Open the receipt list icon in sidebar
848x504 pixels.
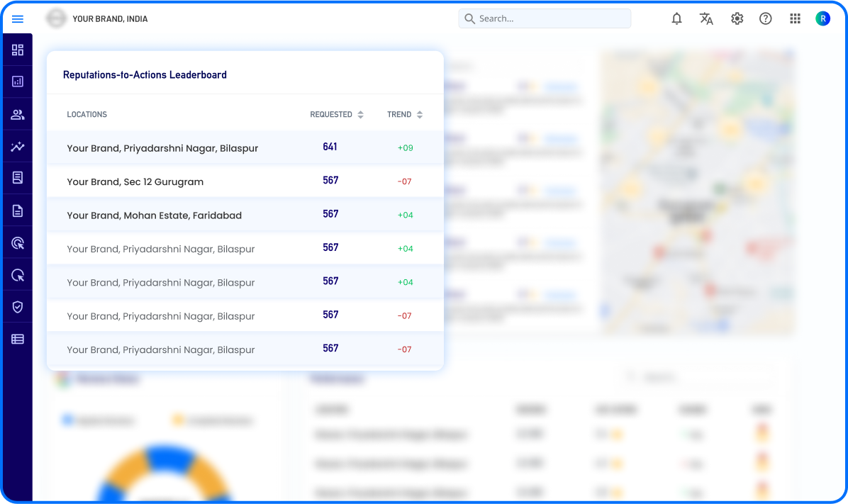pos(17,177)
